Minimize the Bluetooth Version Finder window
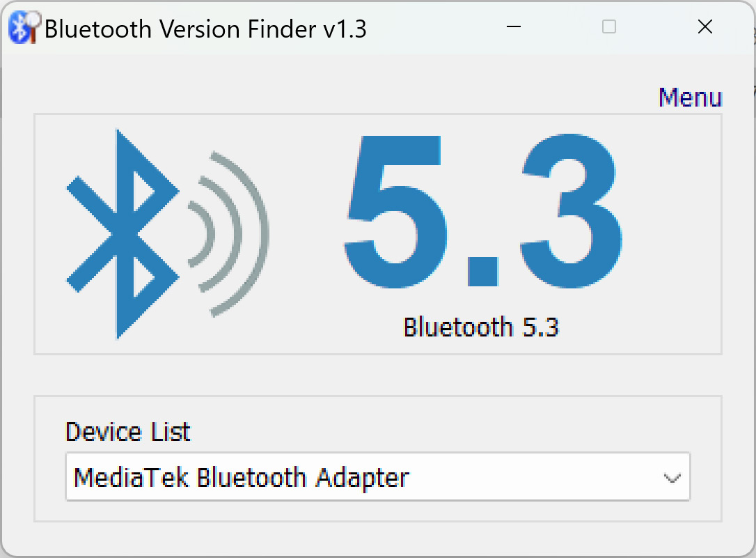 (x=514, y=26)
